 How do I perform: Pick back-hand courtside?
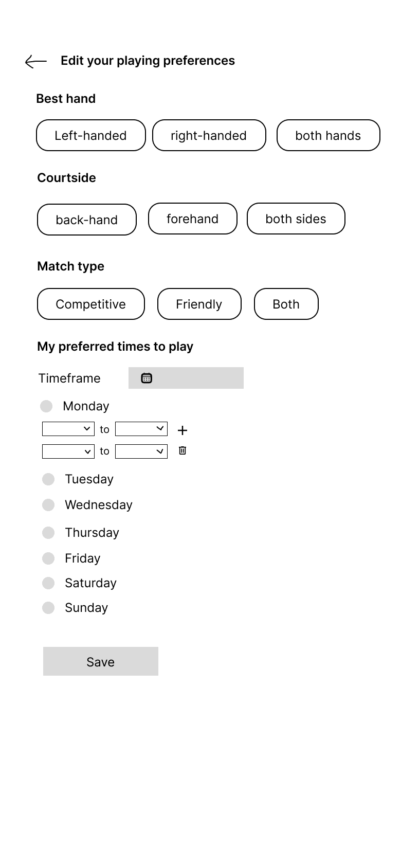87,220
